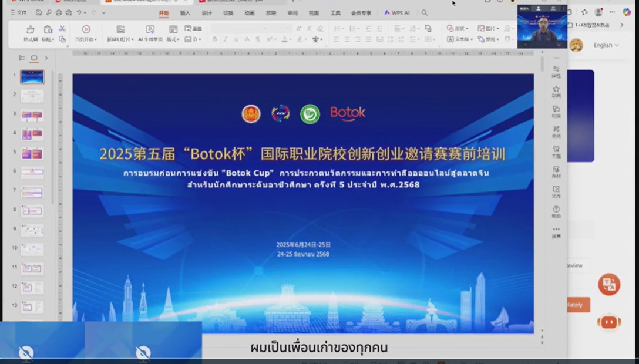Screen dimensions: 639x364
Task: Open the 审阅 Review ribbon tab
Action: pyautogui.click(x=292, y=13)
